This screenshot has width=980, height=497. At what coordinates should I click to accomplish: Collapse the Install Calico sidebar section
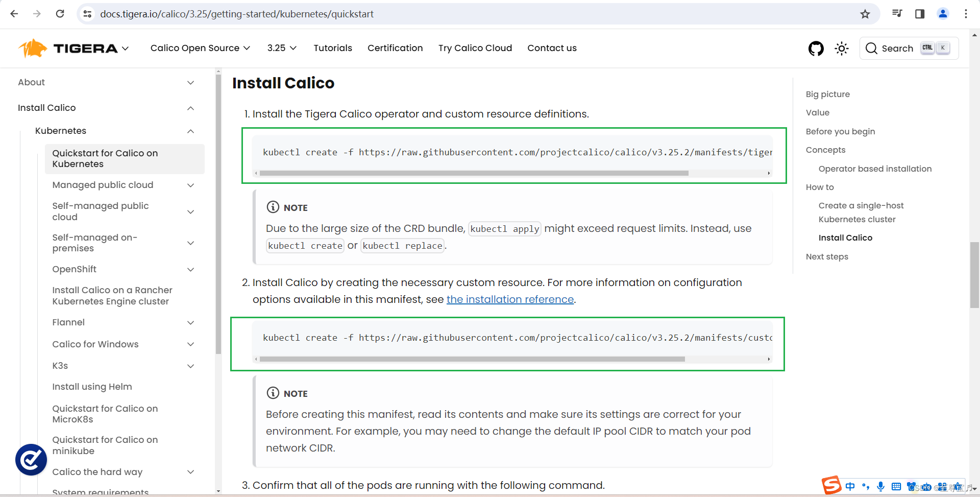pos(190,108)
